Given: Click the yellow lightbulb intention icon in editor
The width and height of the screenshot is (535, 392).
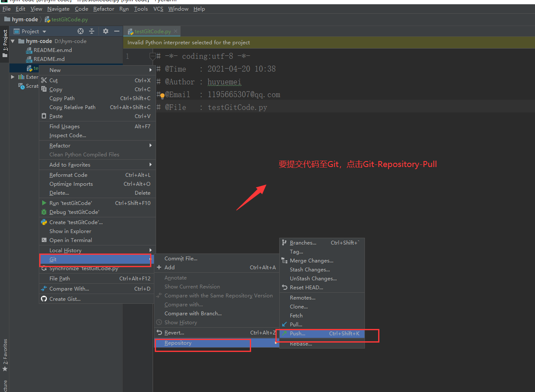Looking at the screenshot, I should (x=162, y=95).
